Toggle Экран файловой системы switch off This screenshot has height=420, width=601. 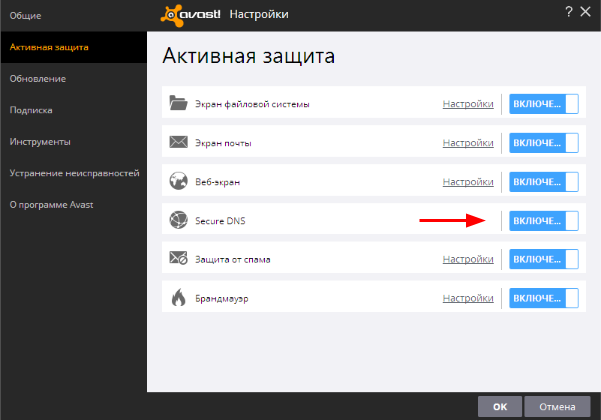coord(544,104)
